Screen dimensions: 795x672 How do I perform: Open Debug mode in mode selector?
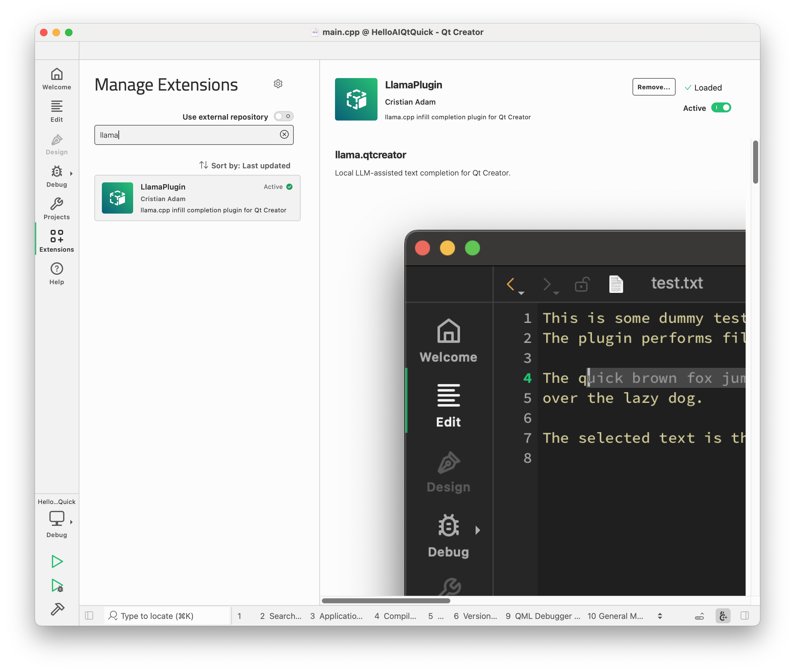[57, 176]
